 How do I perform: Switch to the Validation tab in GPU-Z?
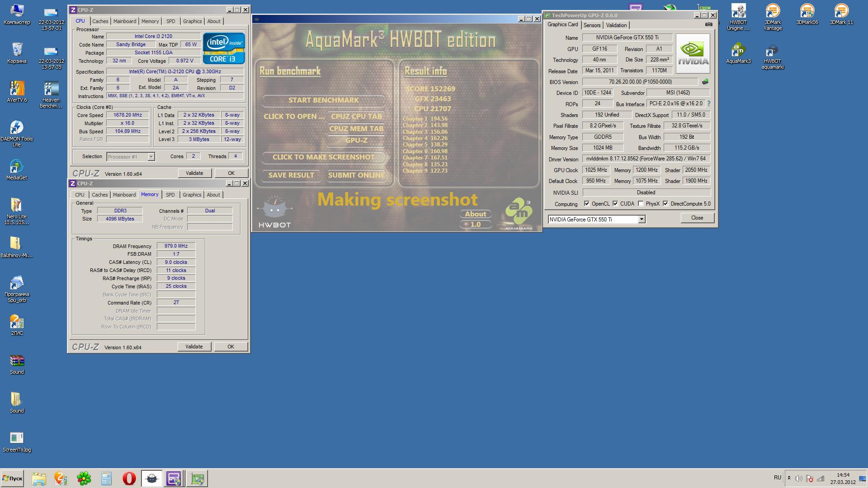click(x=616, y=25)
